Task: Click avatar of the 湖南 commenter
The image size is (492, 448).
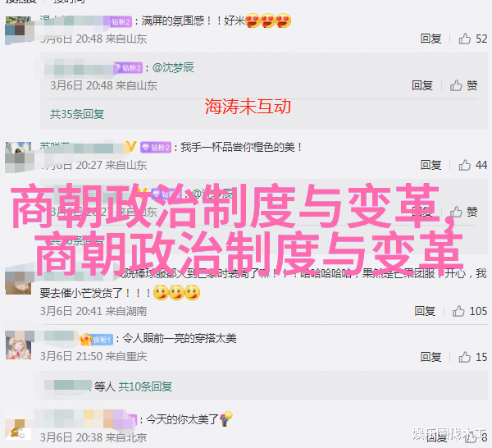Action: [18, 282]
